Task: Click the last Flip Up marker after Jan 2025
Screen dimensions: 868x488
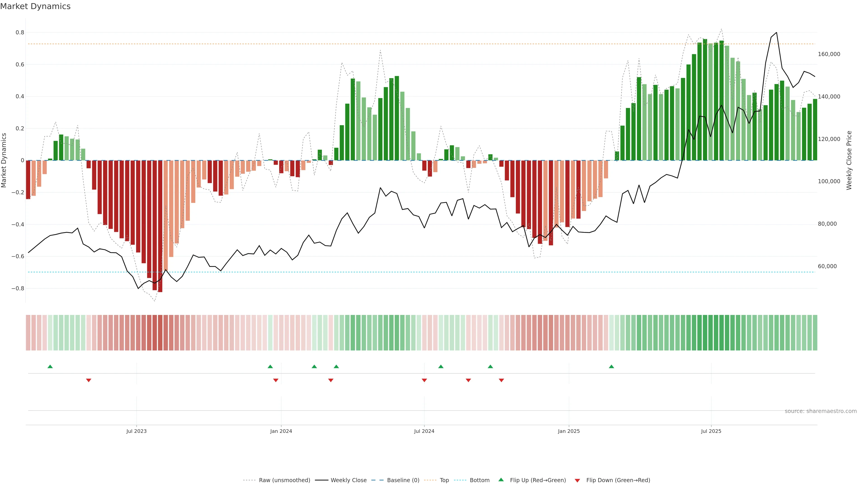Action: pyautogui.click(x=611, y=366)
